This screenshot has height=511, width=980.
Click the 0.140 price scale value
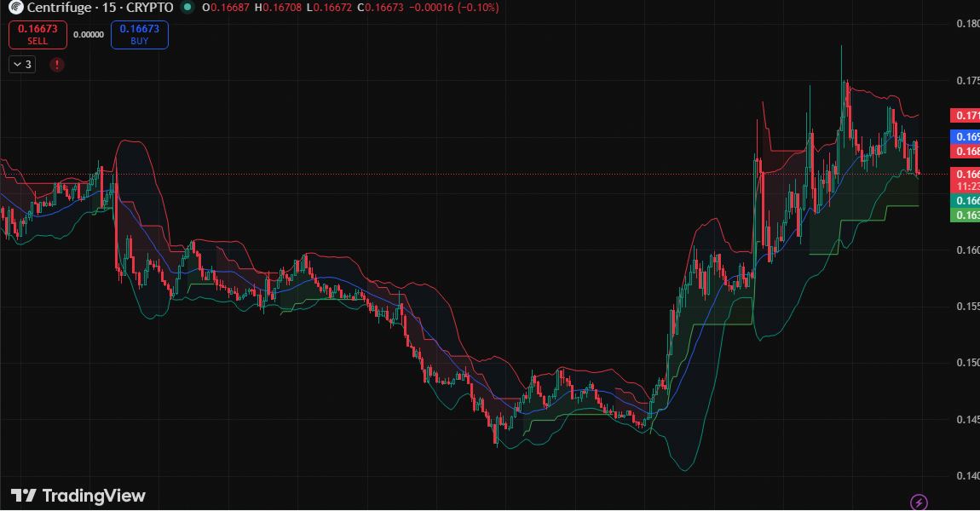(x=966, y=475)
